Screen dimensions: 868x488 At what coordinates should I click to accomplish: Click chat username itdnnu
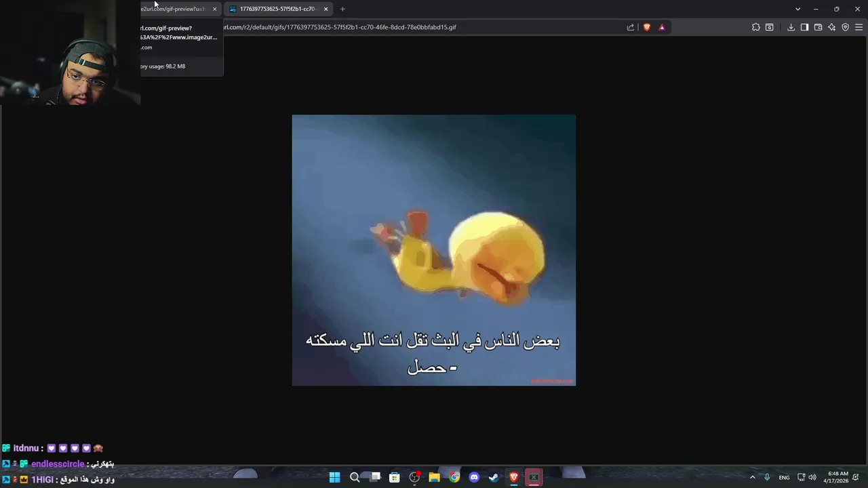coord(26,448)
